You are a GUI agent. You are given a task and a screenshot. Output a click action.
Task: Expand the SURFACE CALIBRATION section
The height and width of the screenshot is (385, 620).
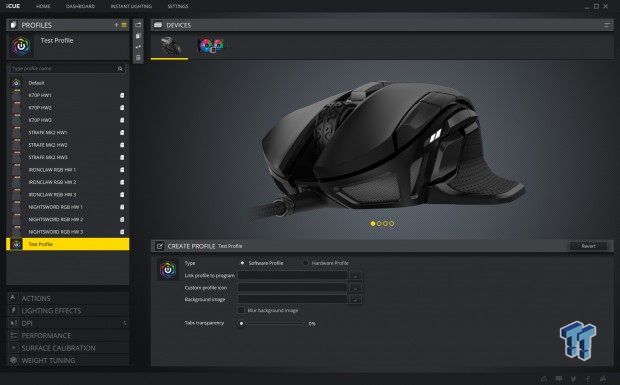[68, 348]
